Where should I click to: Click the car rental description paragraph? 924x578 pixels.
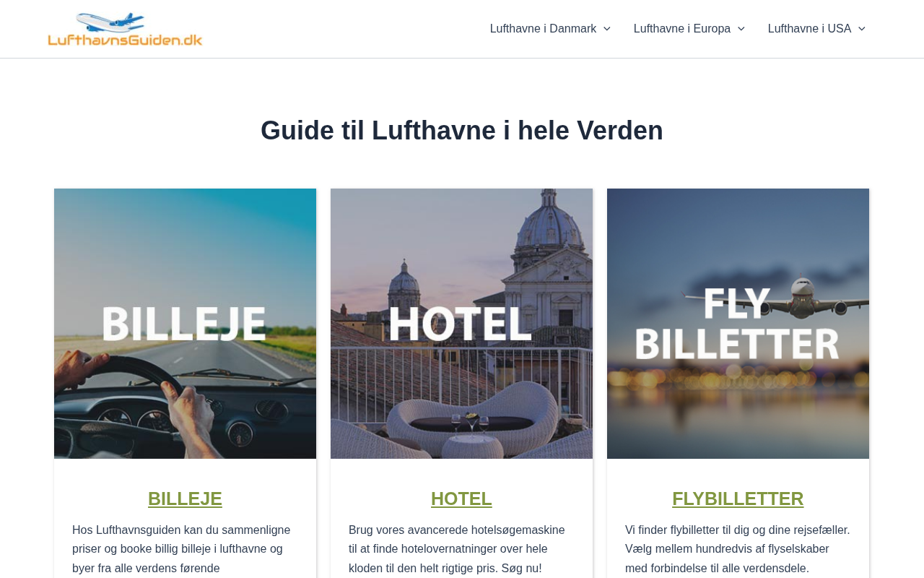[x=185, y=549]
